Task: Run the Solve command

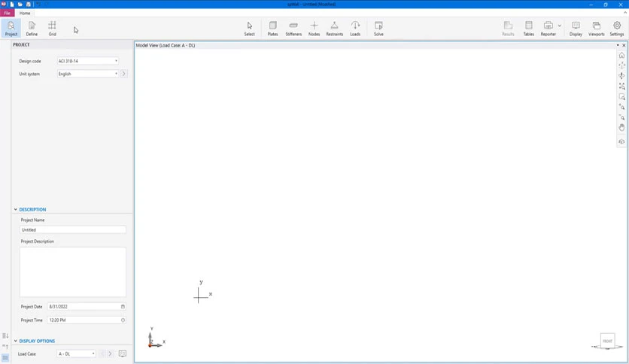Action: click(x=378, y=29)
